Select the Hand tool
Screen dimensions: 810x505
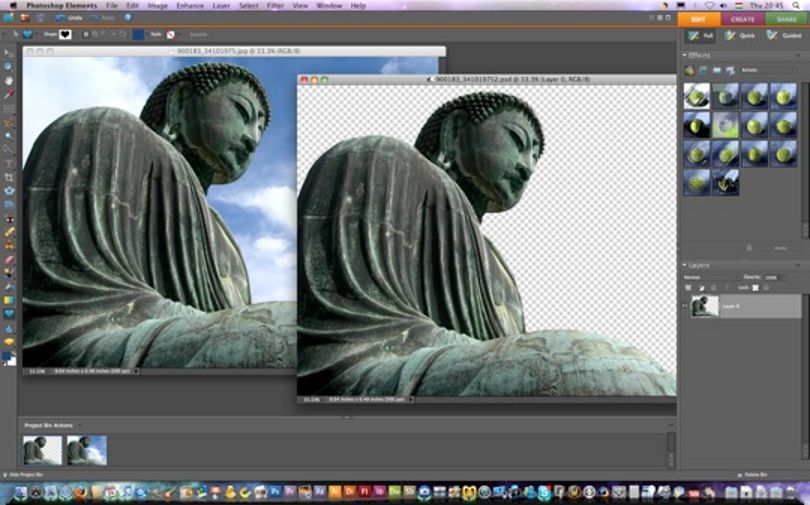pos(9,81)
